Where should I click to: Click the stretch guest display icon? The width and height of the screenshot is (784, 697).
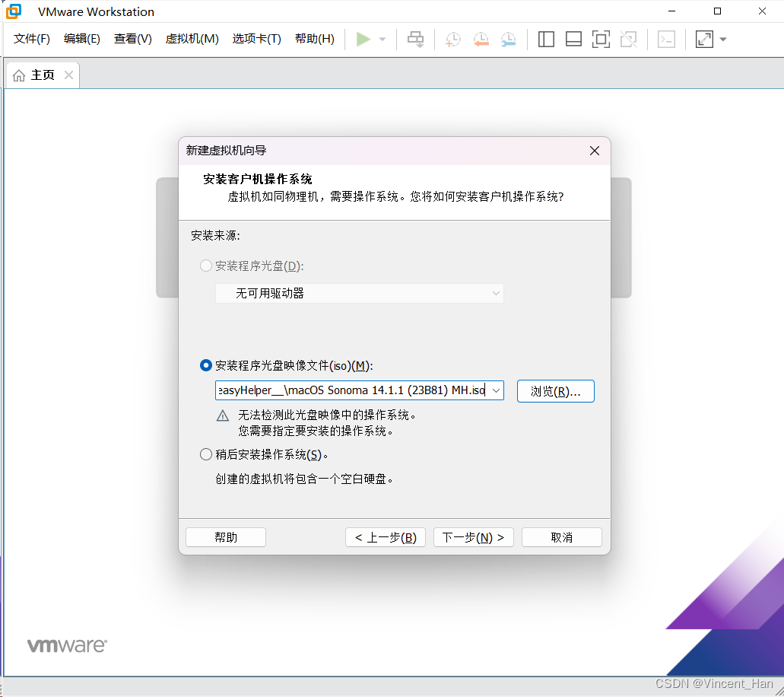pos(704,39)
